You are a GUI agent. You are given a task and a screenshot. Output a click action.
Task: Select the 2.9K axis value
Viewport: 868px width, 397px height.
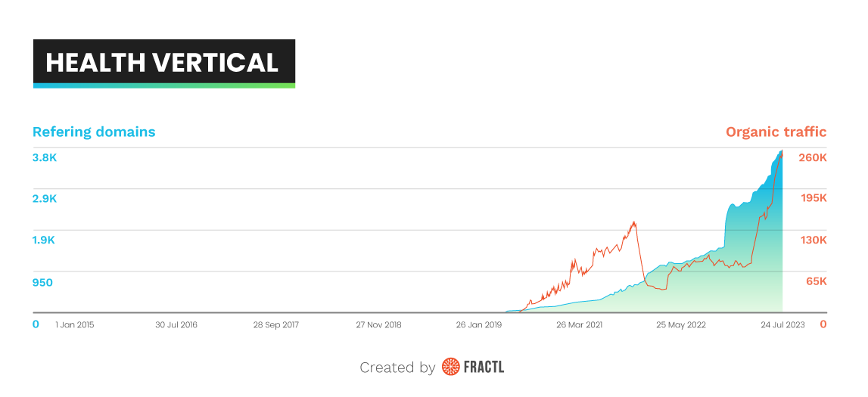coord(44,198)
